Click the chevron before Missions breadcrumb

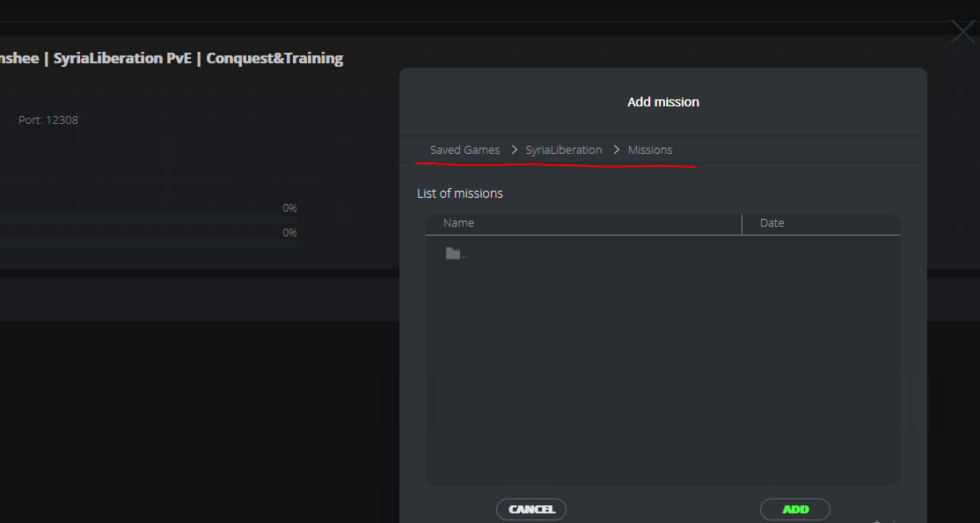tap(617, 150)
